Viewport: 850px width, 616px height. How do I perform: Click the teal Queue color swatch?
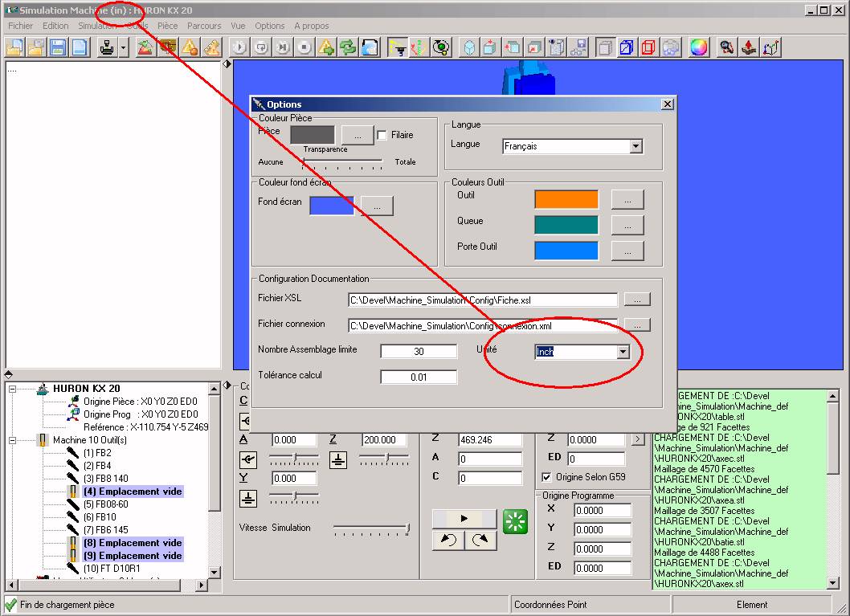pyautogui.click(x=566, y=225)
